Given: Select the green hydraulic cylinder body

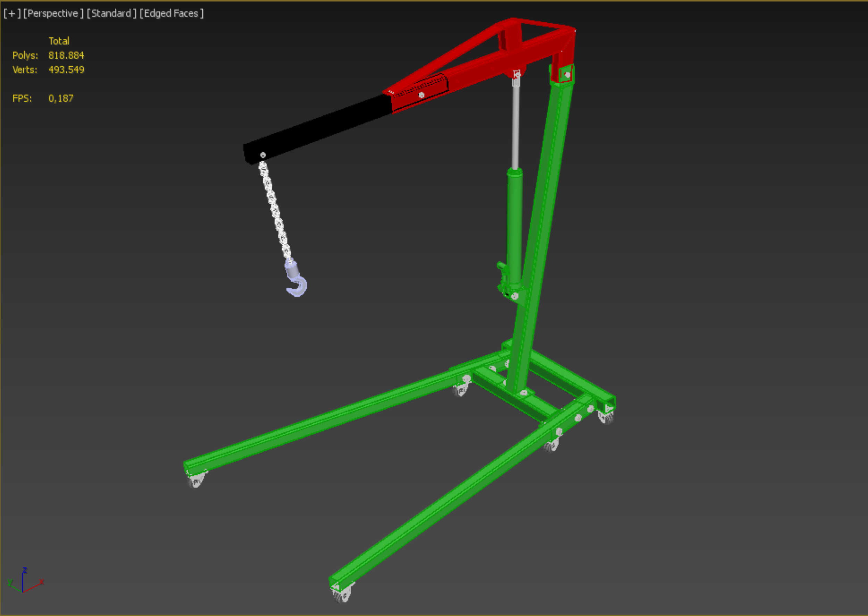Looking at the screenshot, I should 515,228.
